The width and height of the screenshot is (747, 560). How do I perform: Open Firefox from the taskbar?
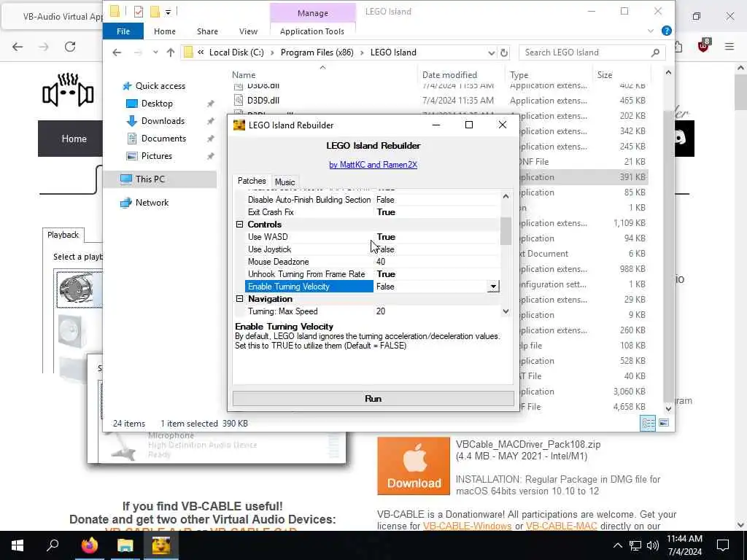coord(89,545)
